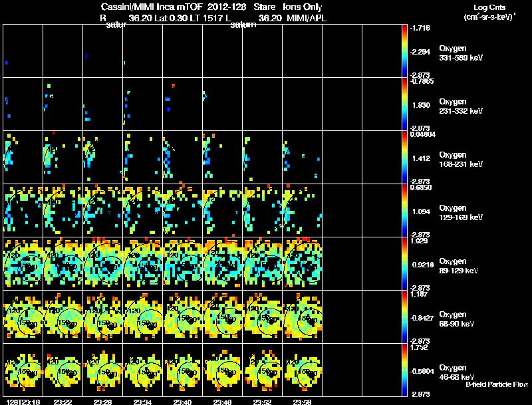Click the B-field Particle Flow label
This screenshot has width=532, height=405.
tap(497, 384)
